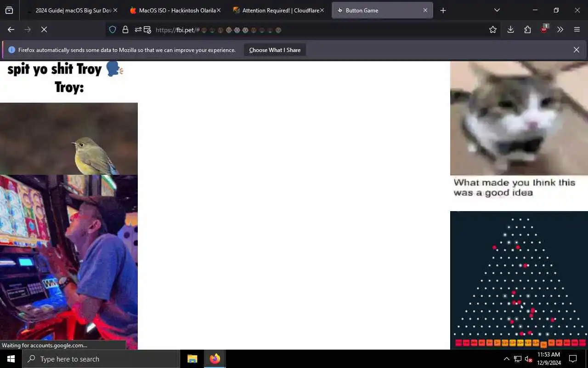
Task: Click the slot machine man image
Action: pyautogui.click(x=69, y=262)
